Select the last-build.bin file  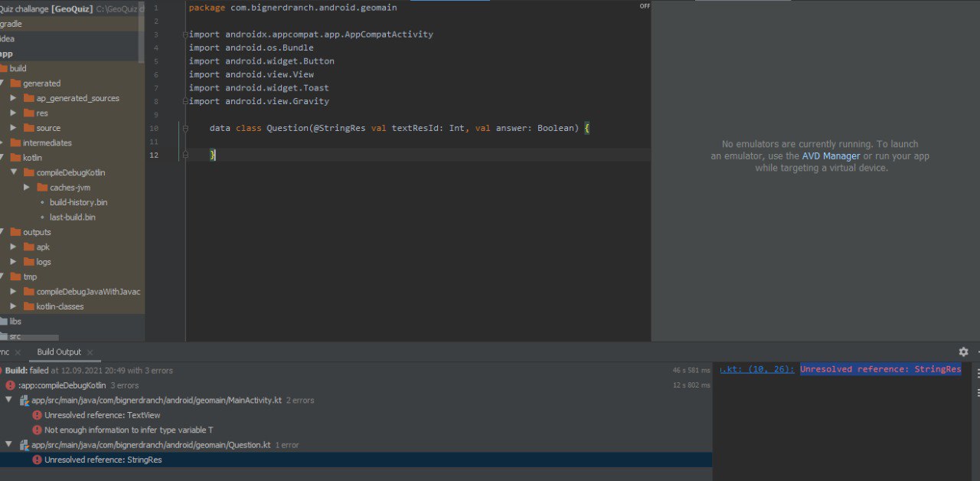[x=73, y=218]
